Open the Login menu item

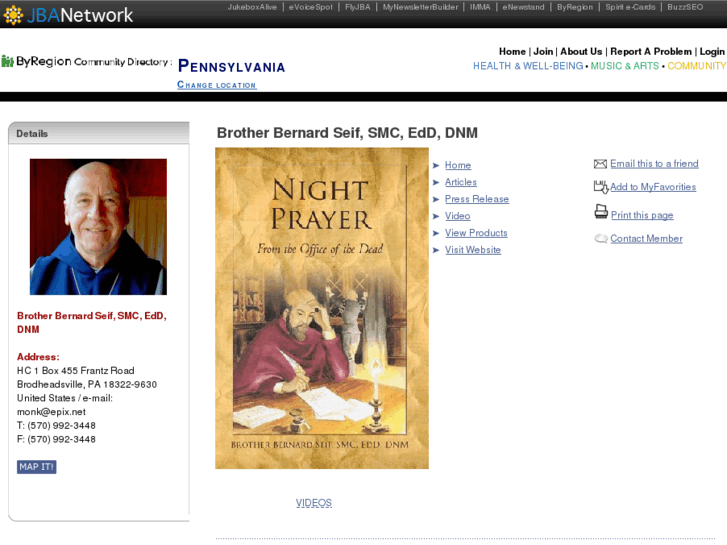point(711,52)
